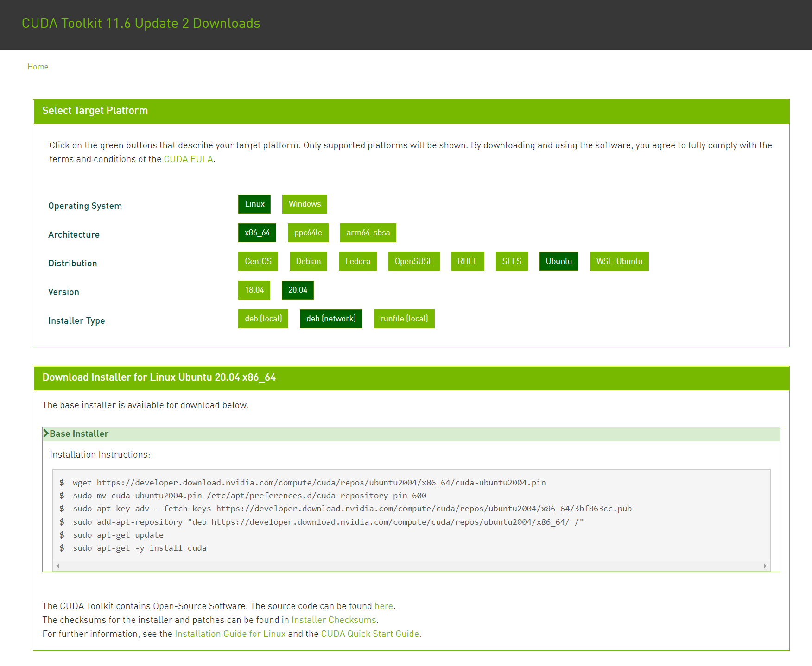Click the code box right scroll arrow
Image resolution: width=812 pixels, height=666 pixels.
[x=765, y=566]
